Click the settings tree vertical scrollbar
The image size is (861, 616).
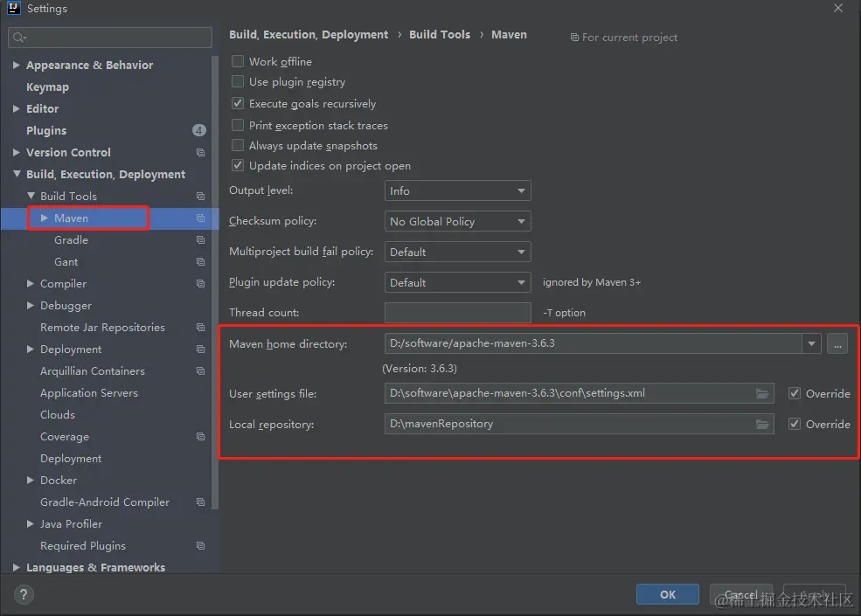pos(215,283)
